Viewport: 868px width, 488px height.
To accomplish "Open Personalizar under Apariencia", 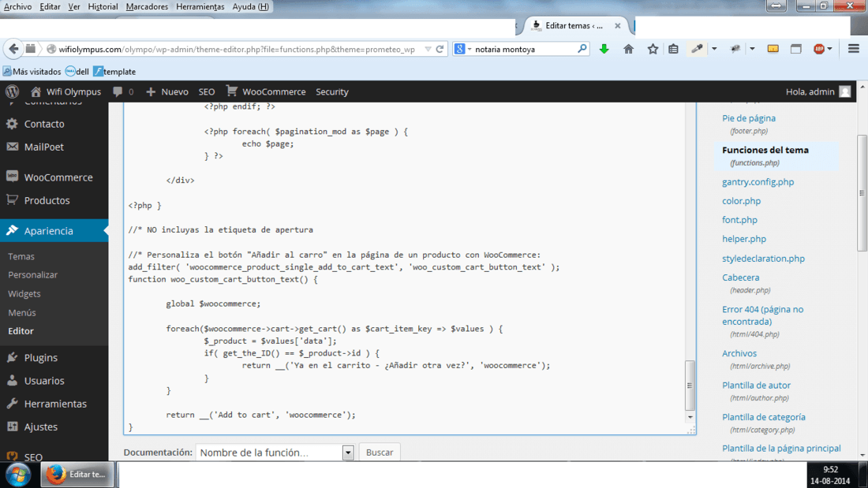I will tap(32, 274).
